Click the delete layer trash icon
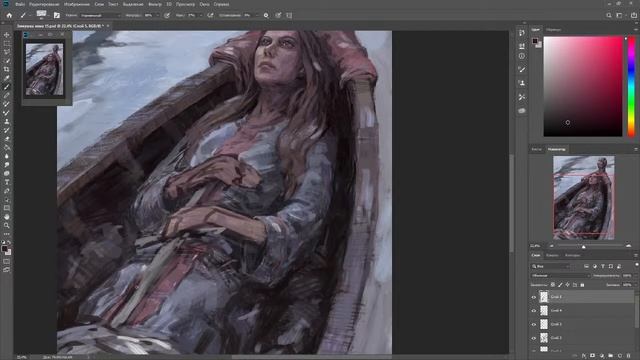This screenshot has height=360, width=640. (x=629, y=356)
